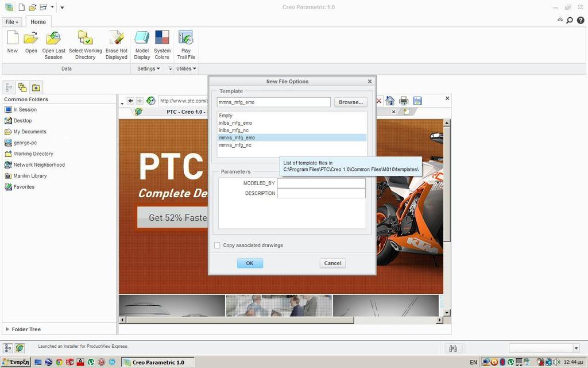Open the selection filter dropdown in status bar
Image resolution: width=588 pixels, height=368 pixels.
point(577,348)
